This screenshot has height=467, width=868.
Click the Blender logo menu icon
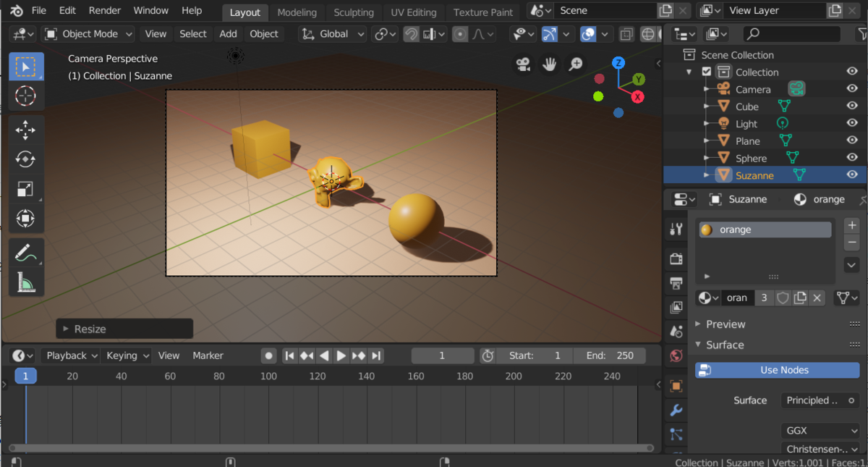(x=16, y=11)
